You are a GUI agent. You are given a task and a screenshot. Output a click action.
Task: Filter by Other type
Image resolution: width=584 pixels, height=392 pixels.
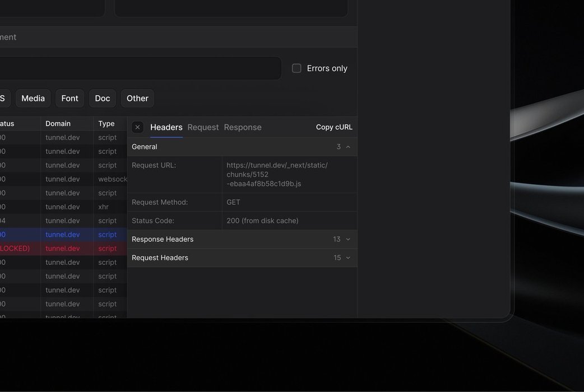coord(137,98)
